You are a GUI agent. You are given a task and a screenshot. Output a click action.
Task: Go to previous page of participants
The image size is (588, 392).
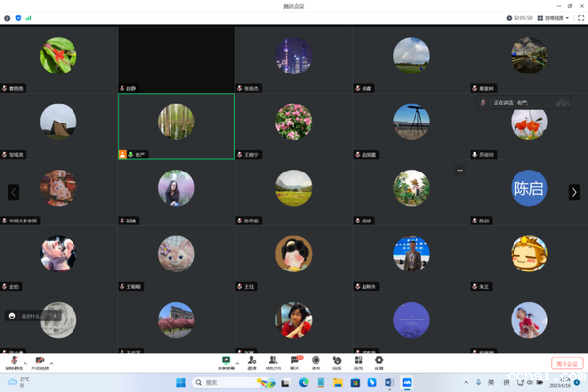tap(13, 192)
